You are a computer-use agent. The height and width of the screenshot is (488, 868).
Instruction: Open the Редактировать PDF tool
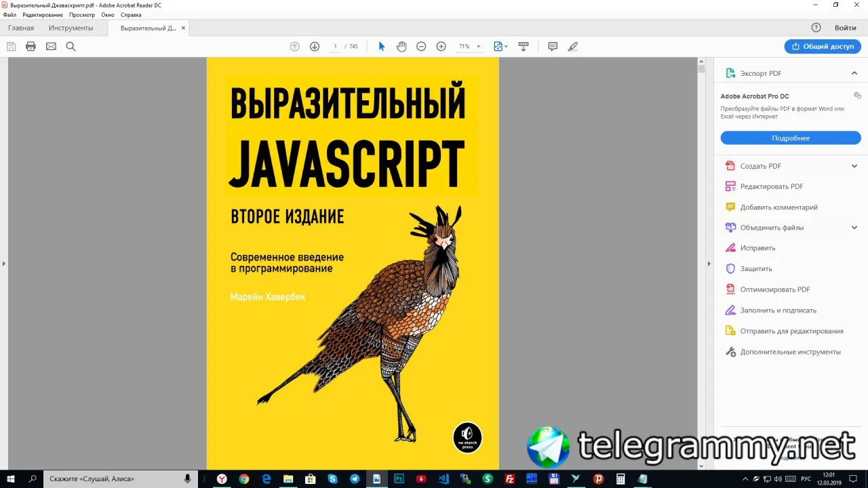pos(772,186)
